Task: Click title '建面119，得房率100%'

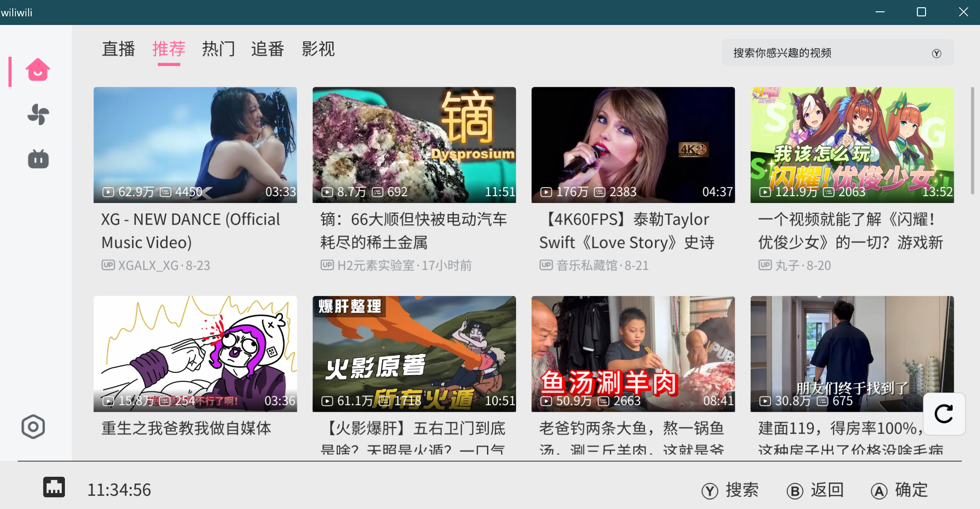Action: click(851, 438)
